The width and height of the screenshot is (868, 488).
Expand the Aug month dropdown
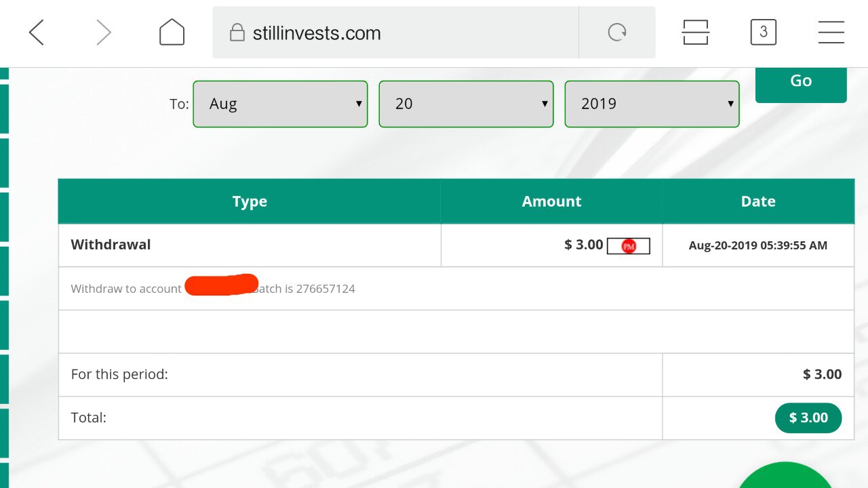pyautogui.click(x=280, y=104)
